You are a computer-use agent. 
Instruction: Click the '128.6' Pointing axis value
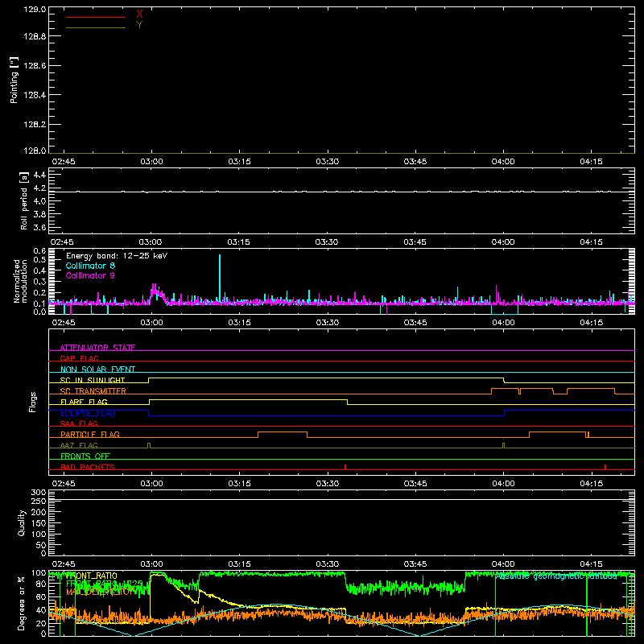click(35, 65)
